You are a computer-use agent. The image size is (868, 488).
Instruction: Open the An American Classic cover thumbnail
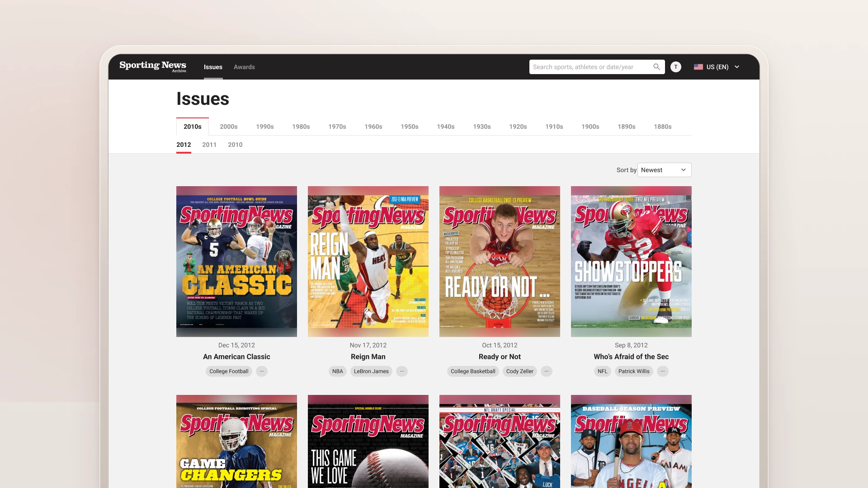coord(236,261)
